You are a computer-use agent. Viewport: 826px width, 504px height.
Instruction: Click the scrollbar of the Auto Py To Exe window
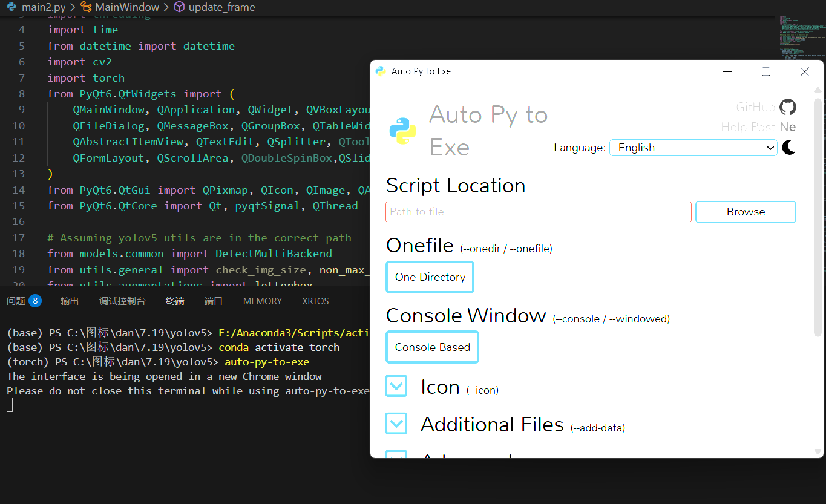click(x=818, y=218)
